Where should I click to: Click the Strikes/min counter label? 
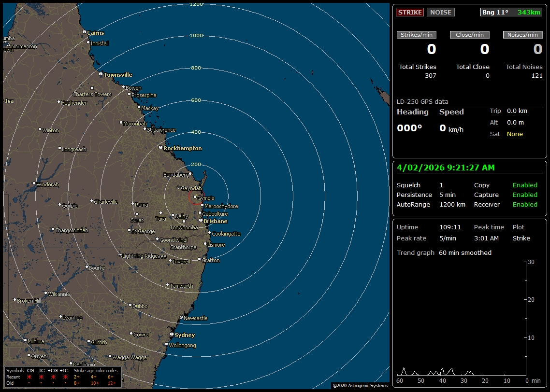[x=417, y=34]
